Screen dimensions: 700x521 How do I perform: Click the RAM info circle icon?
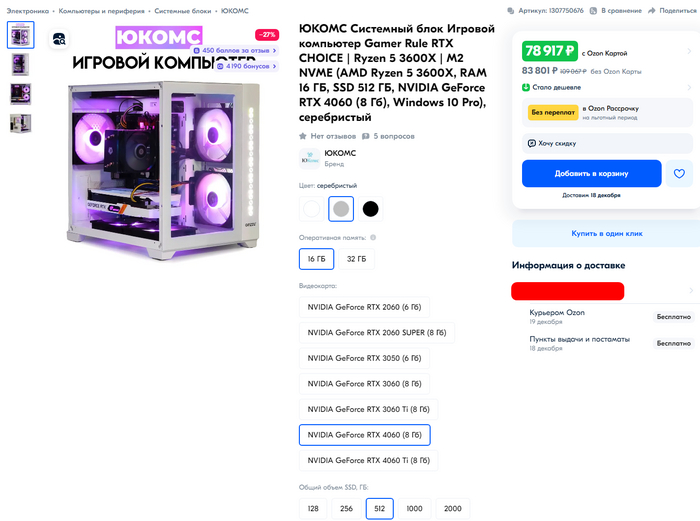pyautogui.click(x=373, y=238)
